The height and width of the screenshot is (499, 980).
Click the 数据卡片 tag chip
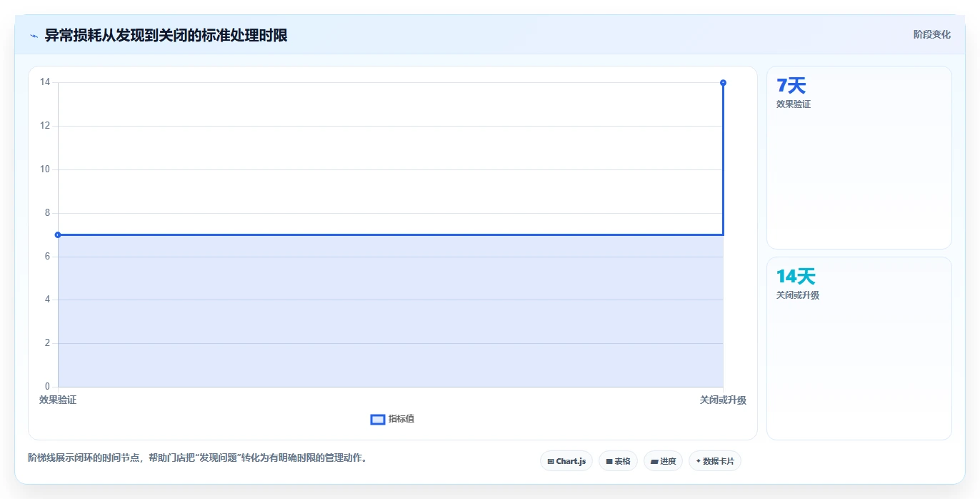tap(715, 461)
